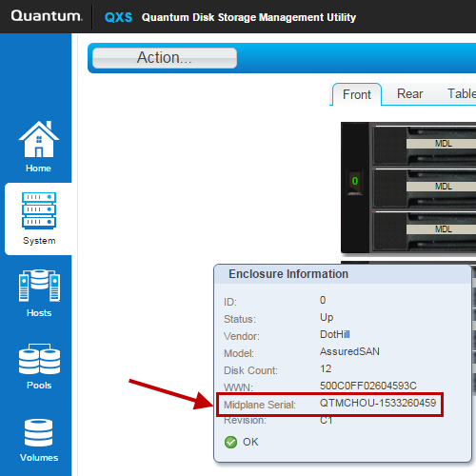Click the Enclosure Information title
This screenshot has width=476, height=476.
click(x=288, y=274)
